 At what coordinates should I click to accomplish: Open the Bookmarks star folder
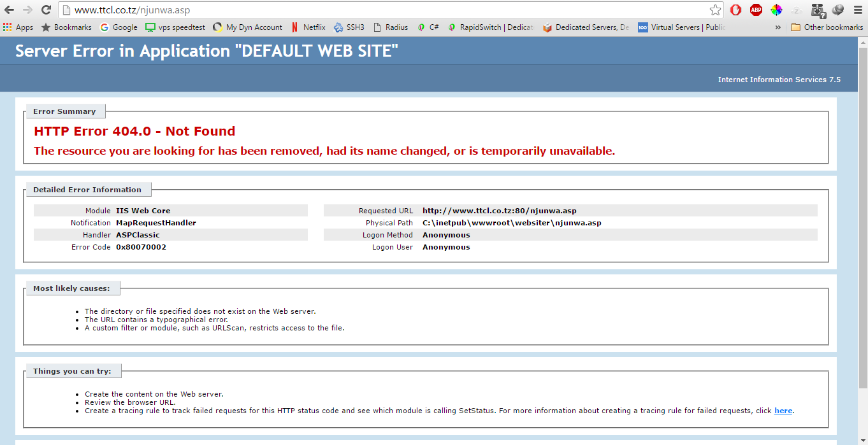tap(66, 27)
